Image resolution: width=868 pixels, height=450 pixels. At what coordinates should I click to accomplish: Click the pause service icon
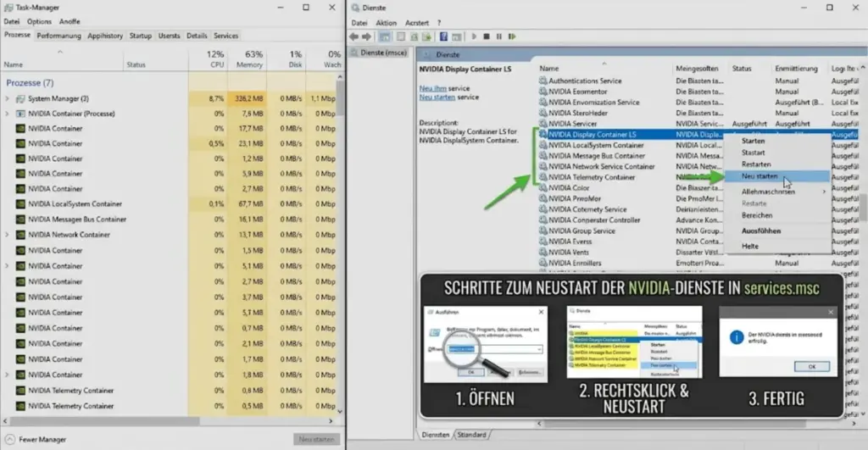coord(498,36)
